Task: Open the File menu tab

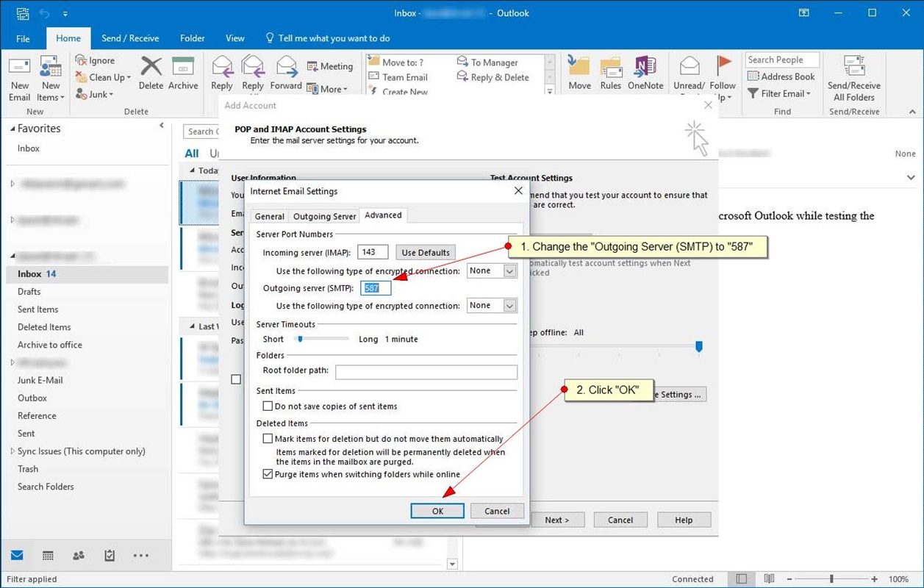Action: click(23, 38)
